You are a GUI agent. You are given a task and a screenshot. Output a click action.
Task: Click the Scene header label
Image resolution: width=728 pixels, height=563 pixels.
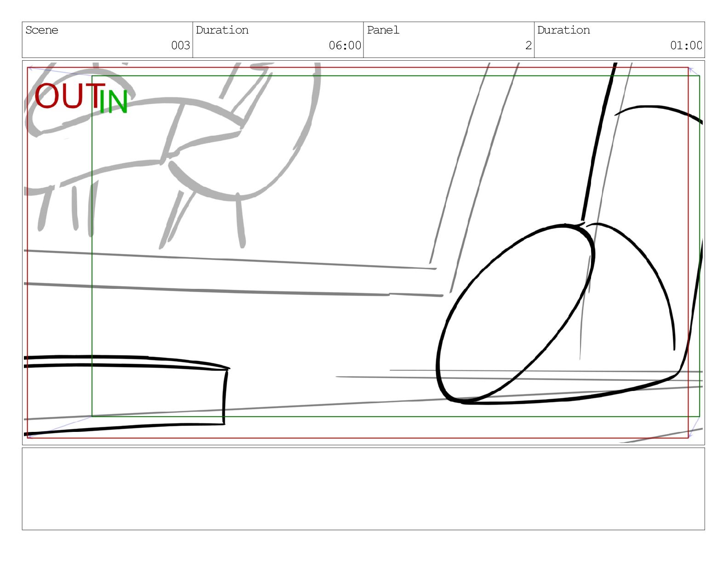pos(42,30)
